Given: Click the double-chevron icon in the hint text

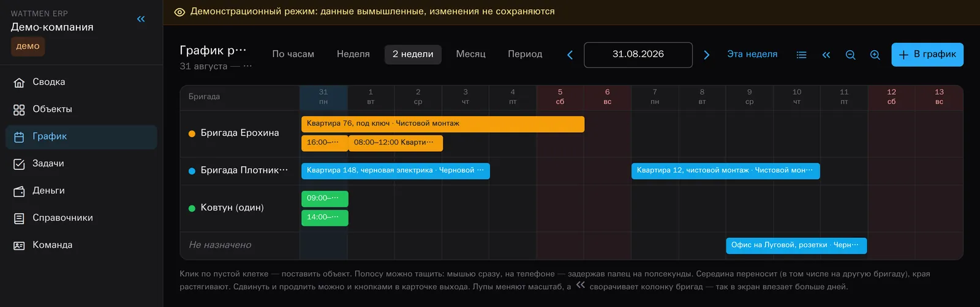Looking at the screenshot, I should pyautogui.click(x=581, y=285).
